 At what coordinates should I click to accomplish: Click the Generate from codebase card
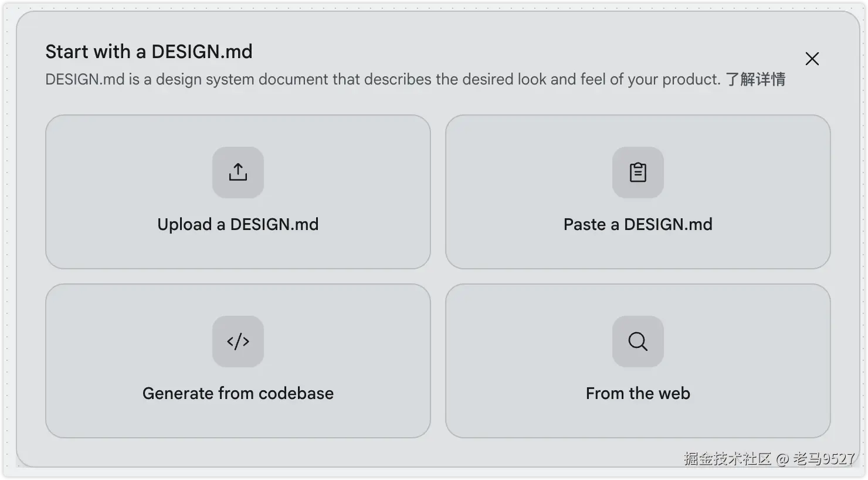pos(238,361)
